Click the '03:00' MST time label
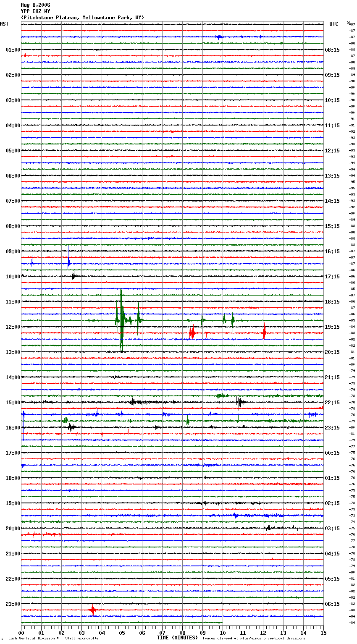 pos(13,100)
